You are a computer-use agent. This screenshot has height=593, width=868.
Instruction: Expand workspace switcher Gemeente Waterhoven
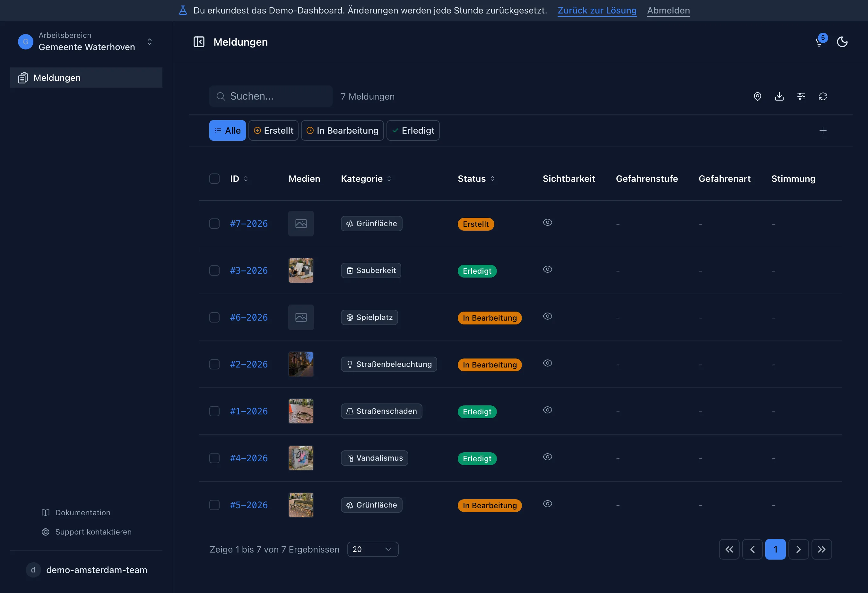point(86,41)
